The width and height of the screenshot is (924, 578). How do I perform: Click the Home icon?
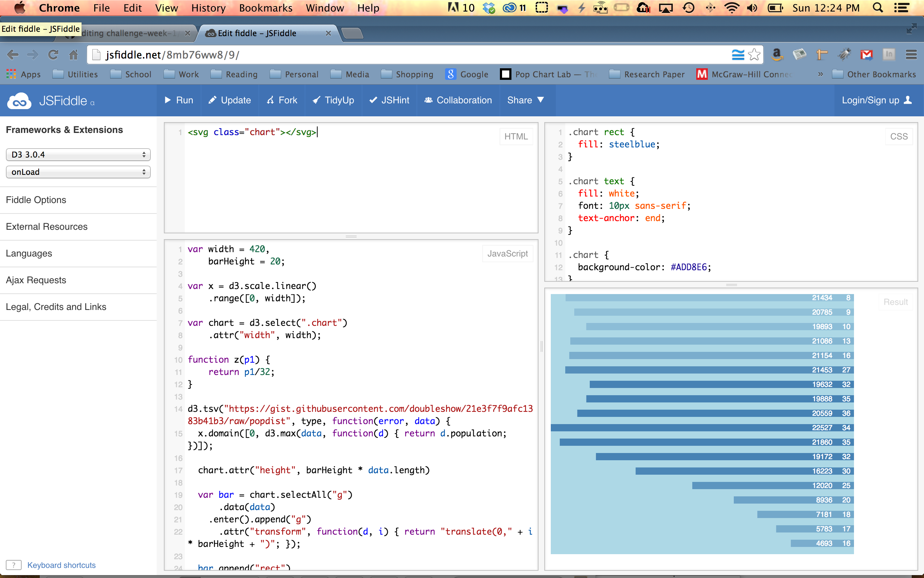pyautogui.click(x=73, y=55)
